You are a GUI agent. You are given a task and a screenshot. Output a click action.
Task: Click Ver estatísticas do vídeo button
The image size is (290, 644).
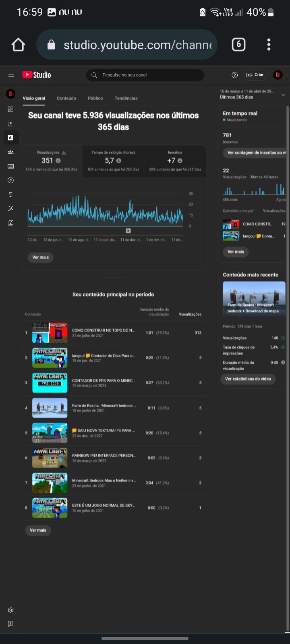click(248, 379)
